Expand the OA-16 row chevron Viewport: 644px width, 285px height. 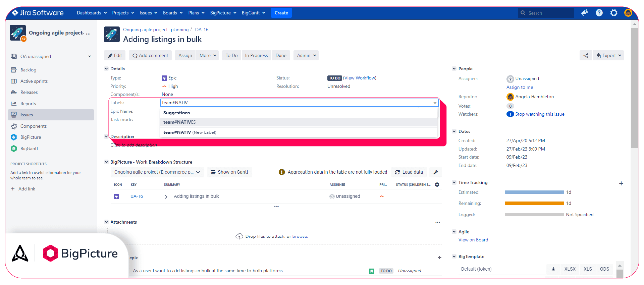166,197
